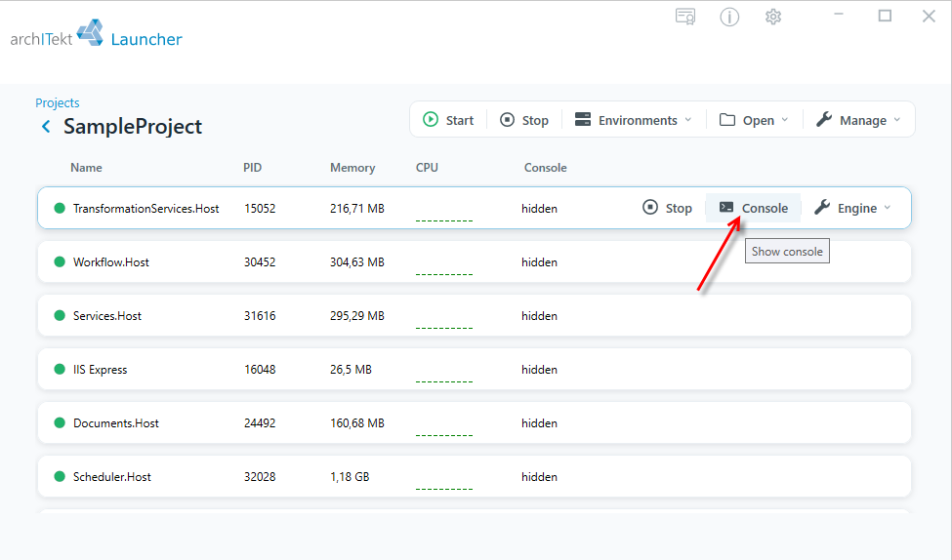Image resolution: width=952 pixels, height=560 pixels.
Task: Open settings gear icon
Action: pos(773,17)
